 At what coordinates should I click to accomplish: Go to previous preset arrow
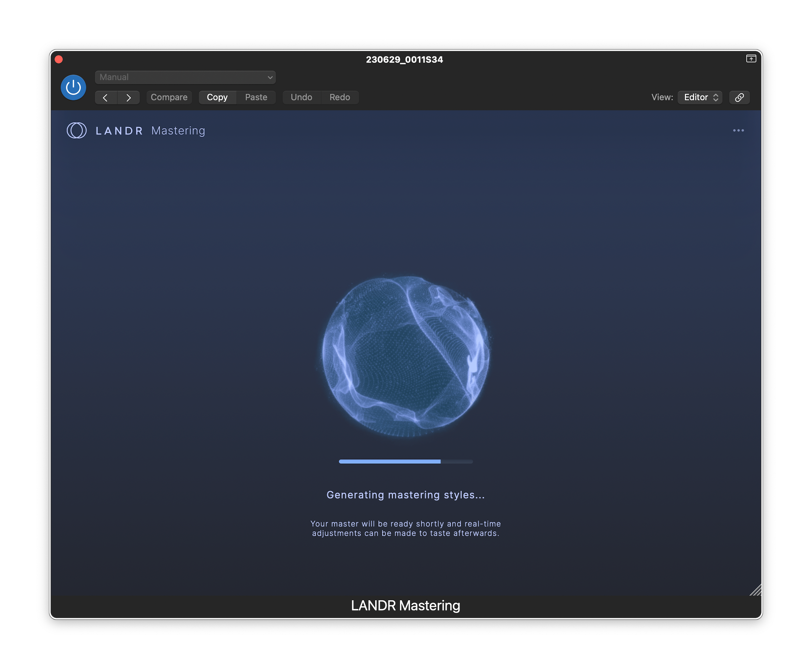(106, 97)
